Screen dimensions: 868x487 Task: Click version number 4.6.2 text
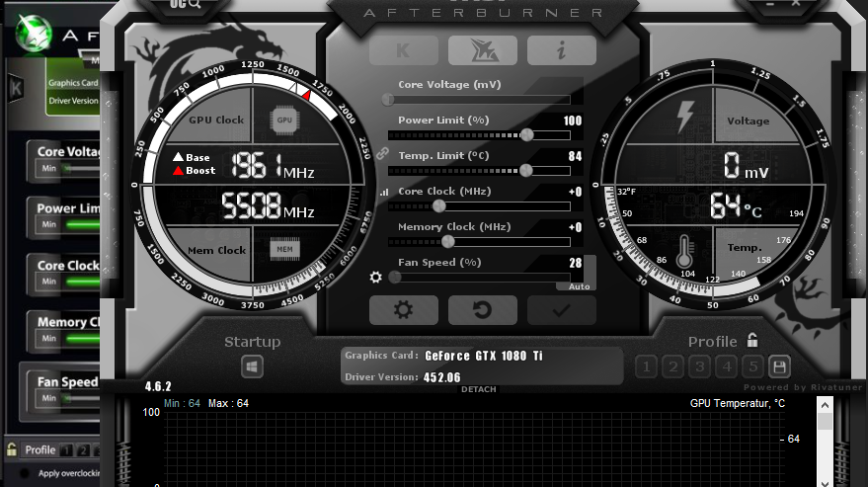click(158, 386)
